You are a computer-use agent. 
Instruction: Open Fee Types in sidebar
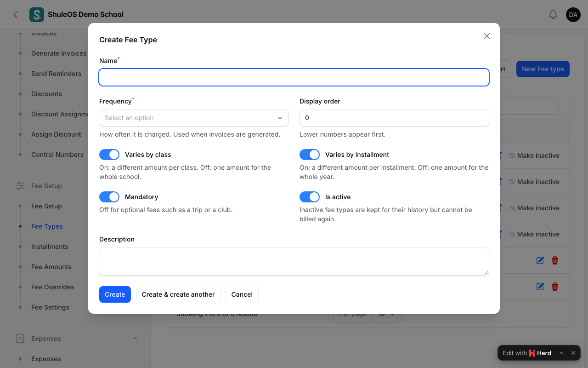(x=47, y=226)
